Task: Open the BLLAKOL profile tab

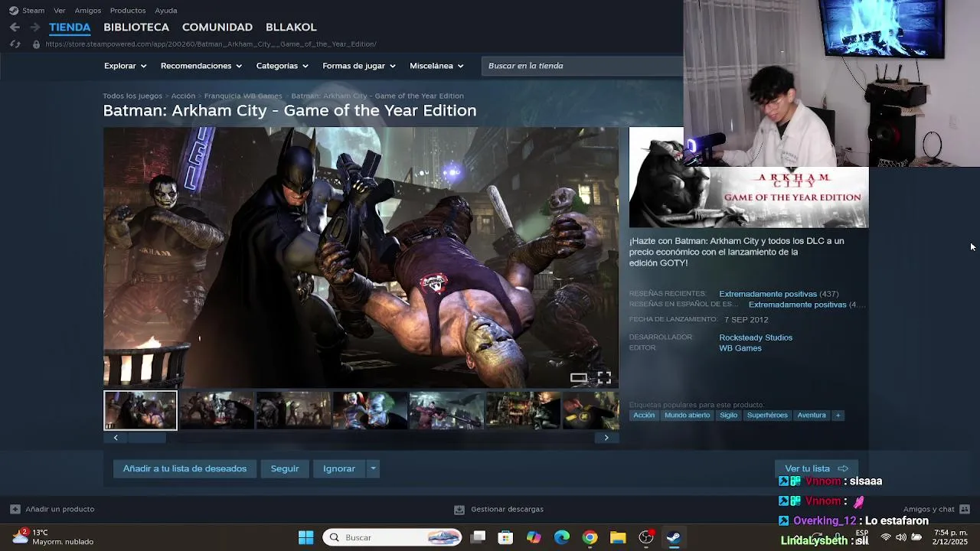Action: point(291,27)
